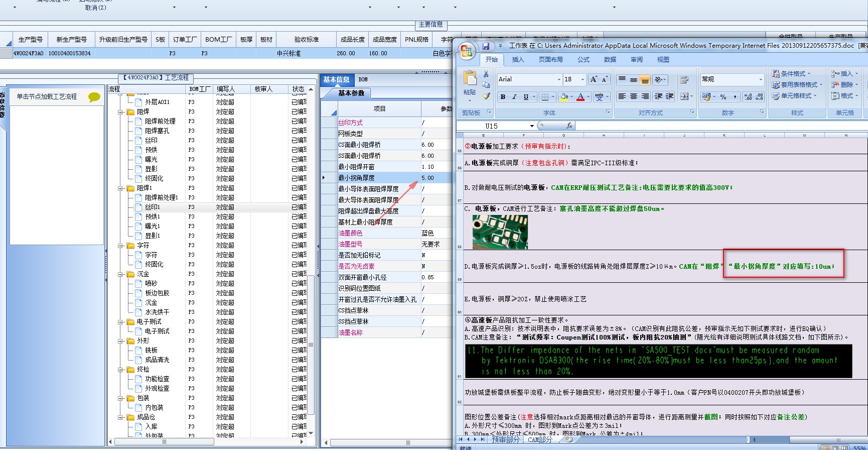Merge and center the selected cells
This screenshot has height=450, width=868.
(684, 96)
